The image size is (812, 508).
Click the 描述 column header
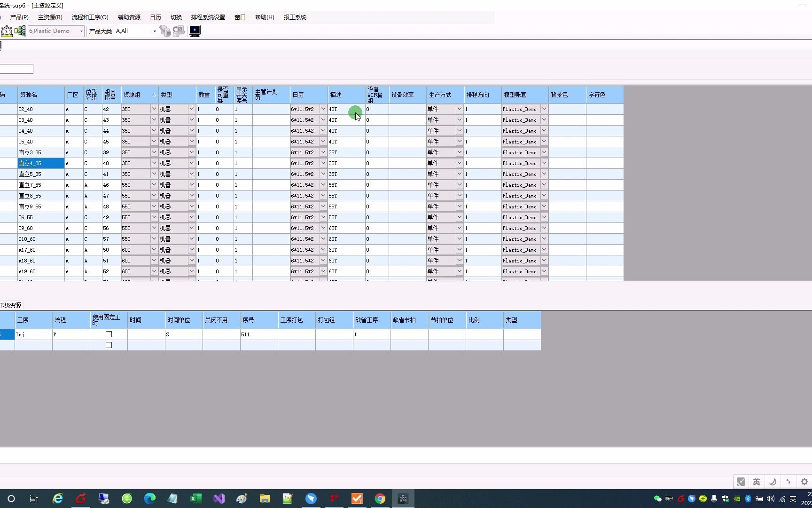(346, 95)
